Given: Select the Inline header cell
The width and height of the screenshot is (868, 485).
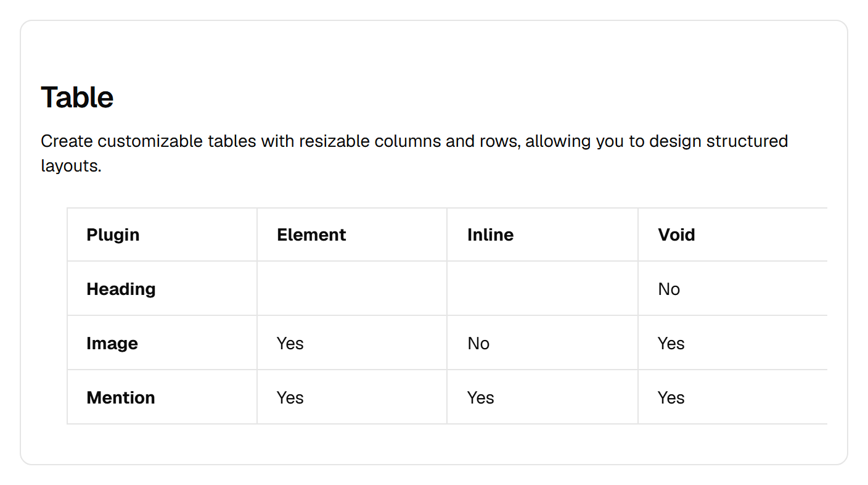Looking at the screenshot, I should click(x=542, y=234).
